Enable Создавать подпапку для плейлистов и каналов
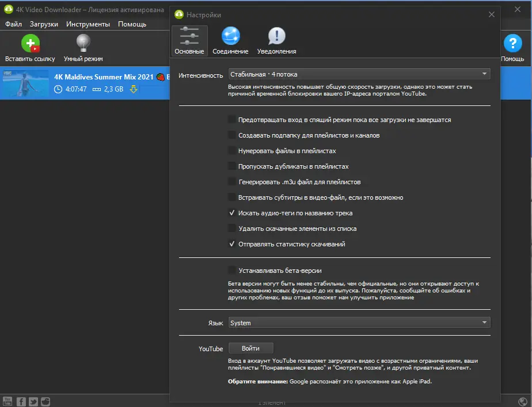Screen dimensions: 532x407 (231, 135)
